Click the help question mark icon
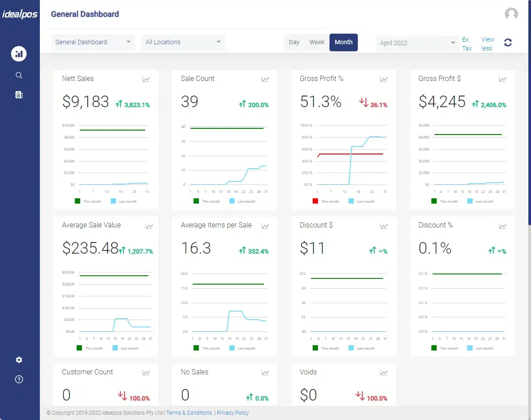The height and width of the screenshot is (420, 531). tap(19, 379)
